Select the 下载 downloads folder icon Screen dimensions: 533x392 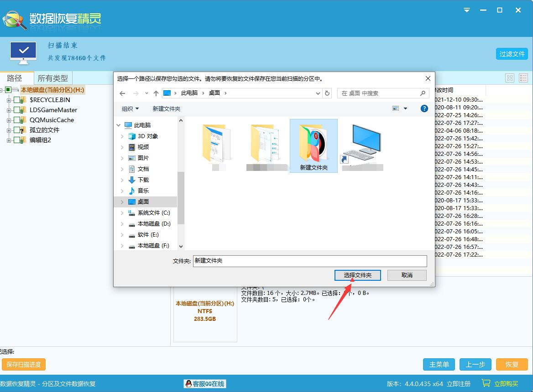coord(132,180)
